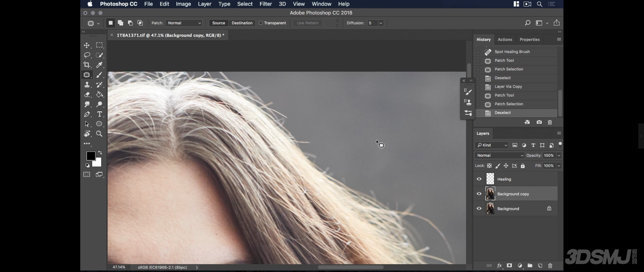This screenshot has height=272, width=644.
Task: Toggle visibility of the Healing layer
Action: tap(479, 179)
